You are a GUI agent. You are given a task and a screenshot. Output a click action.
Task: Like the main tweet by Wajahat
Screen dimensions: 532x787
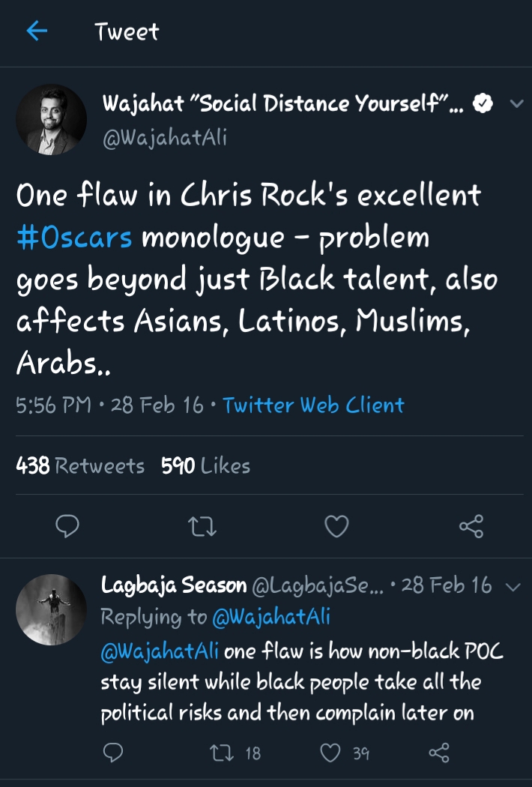336,526
